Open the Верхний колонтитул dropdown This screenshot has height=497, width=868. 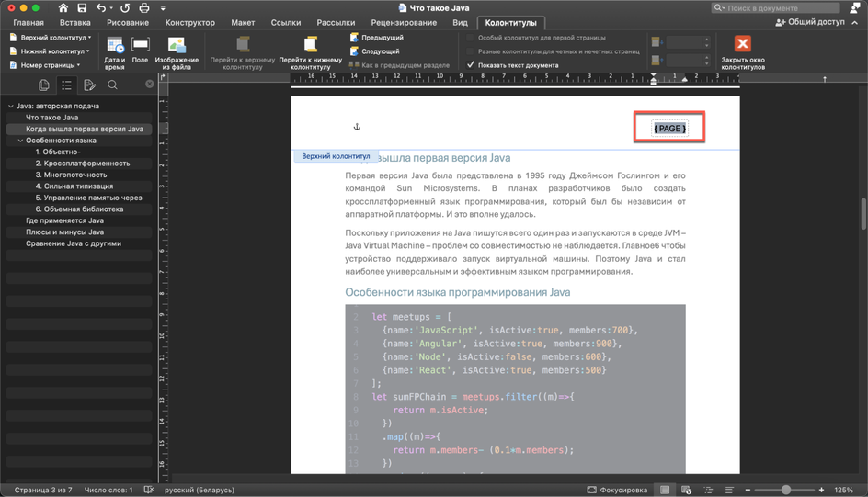[x=51, y=38]
